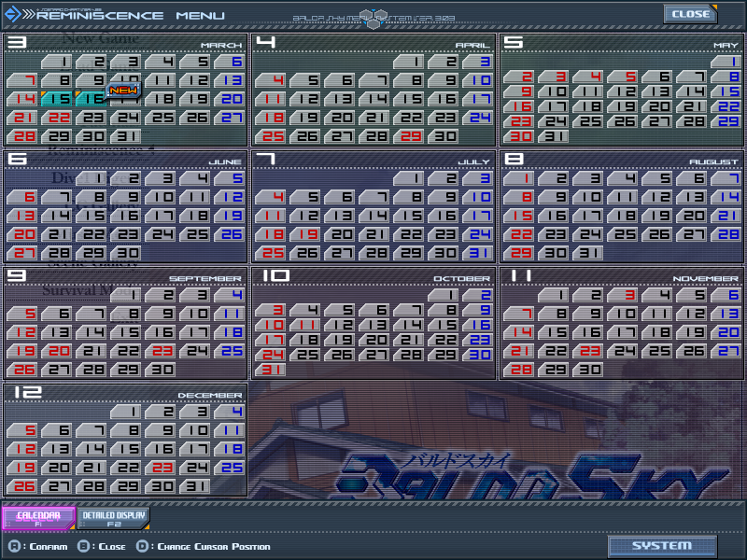Select April 29 holiday date
The image size is (747, 560).
pyautogui.click(x=409, y=135)
